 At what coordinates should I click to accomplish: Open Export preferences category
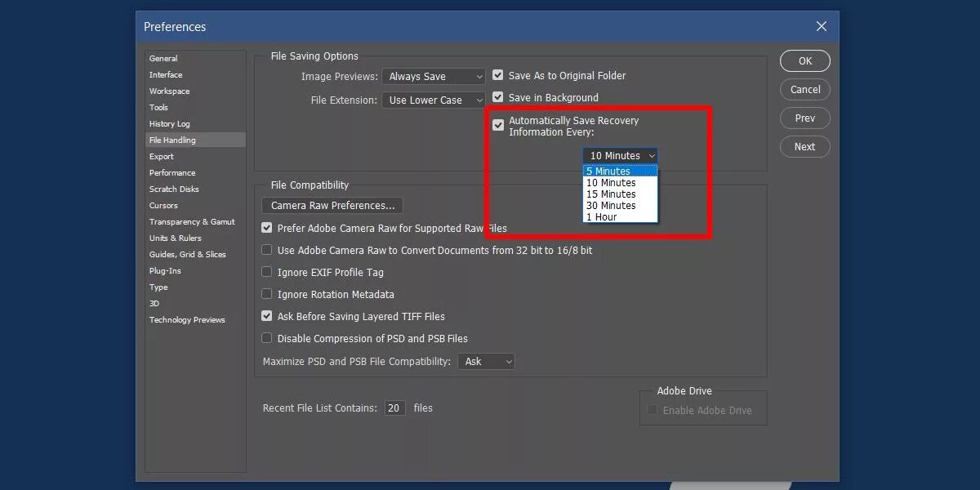pyautogui.click(x=195, y=157)
